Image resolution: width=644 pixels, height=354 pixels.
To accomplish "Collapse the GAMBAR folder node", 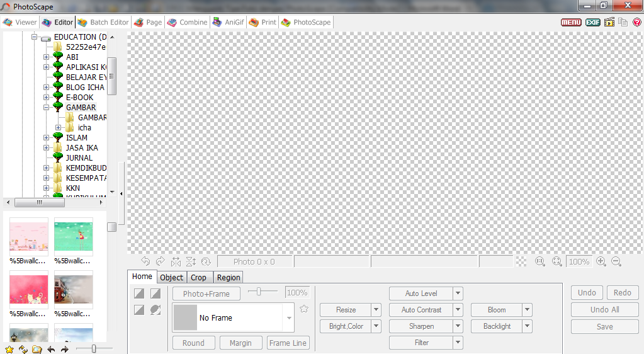I will [47, 107].
